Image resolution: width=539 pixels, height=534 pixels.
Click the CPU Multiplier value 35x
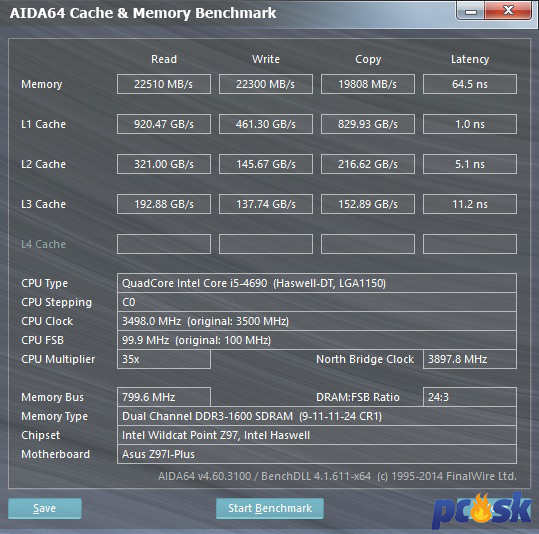tap(164, 359)
